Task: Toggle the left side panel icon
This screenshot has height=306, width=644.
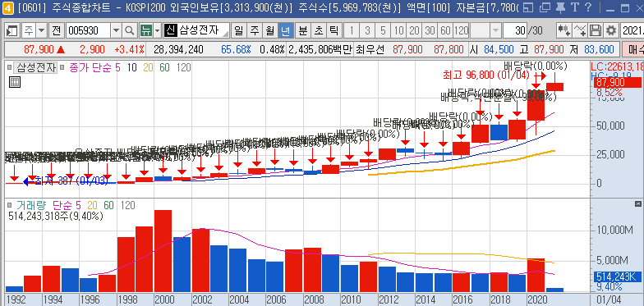Action: pyautogui.click(x=13, y=30)
